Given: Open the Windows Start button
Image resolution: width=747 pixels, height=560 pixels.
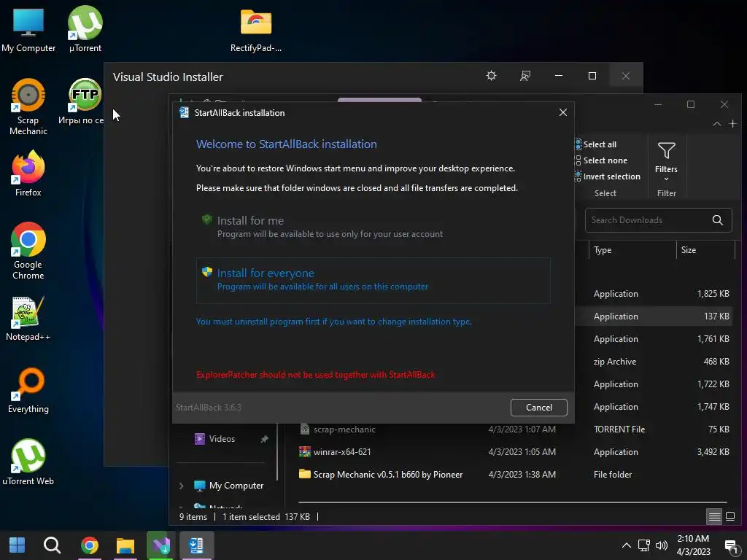Looking at the screenshot, I should point(18,545).
